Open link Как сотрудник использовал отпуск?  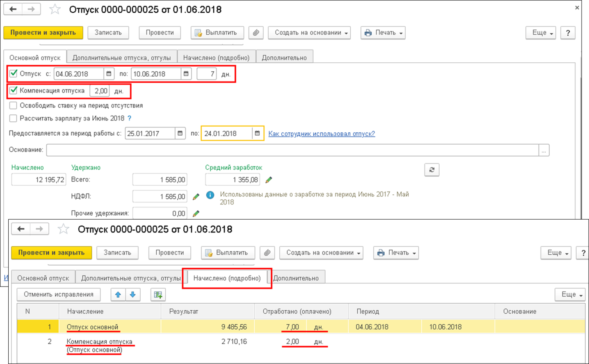[321, 134]
